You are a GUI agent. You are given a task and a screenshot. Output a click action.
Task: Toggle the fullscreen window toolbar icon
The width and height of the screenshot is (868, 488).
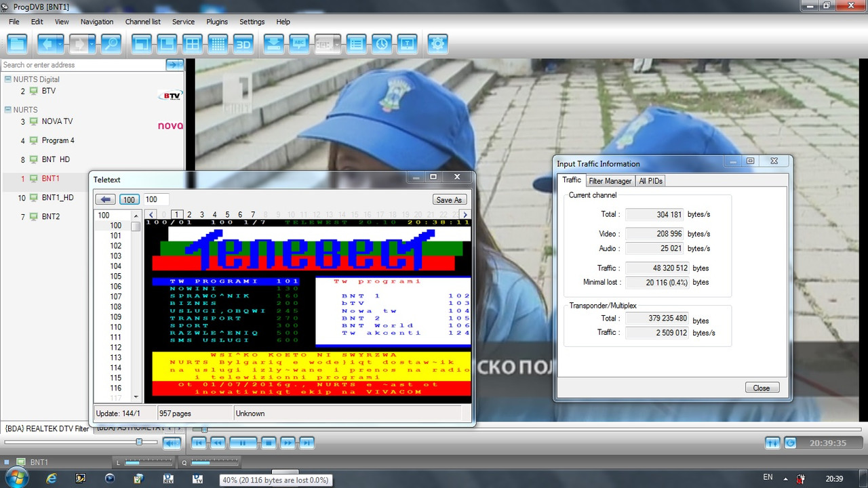pos(142,45)
